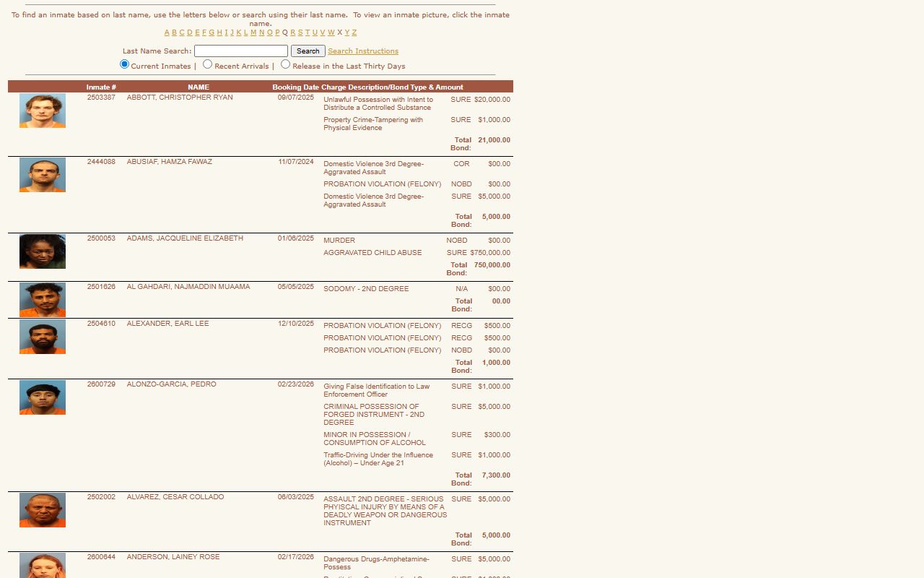Filter inmates by letter Y
The width and height of the screenshot is (924, 578).
click(x=347, y=33)
